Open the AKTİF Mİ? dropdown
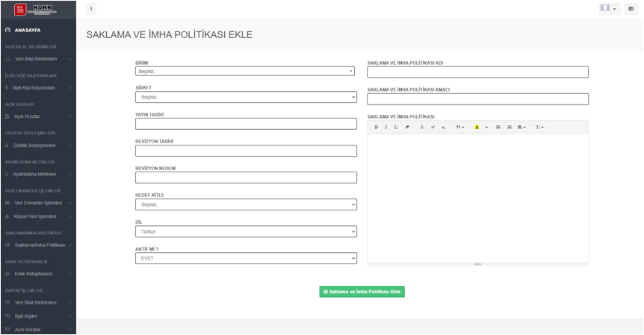 pos(245,258)
